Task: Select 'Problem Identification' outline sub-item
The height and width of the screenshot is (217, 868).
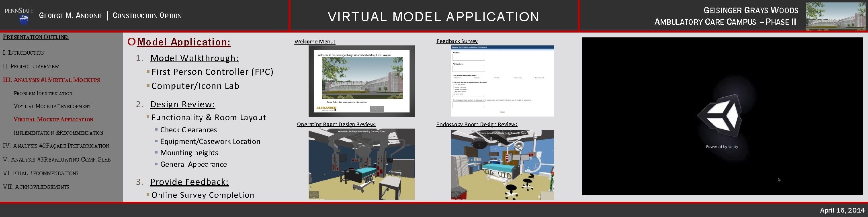Action: 43,93
